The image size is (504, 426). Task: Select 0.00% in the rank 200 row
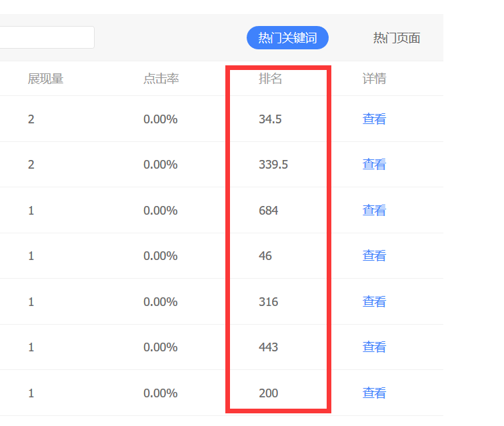coord(161,393)
